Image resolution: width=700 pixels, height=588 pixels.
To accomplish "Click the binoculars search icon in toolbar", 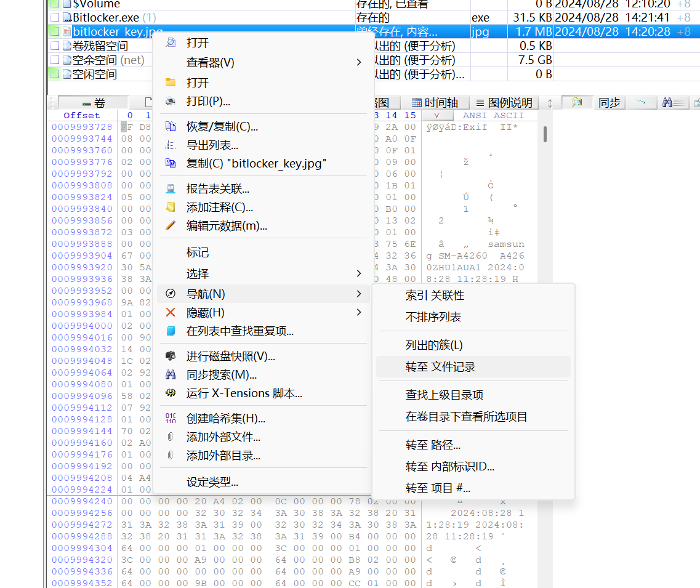I will [x=669, y=103].
